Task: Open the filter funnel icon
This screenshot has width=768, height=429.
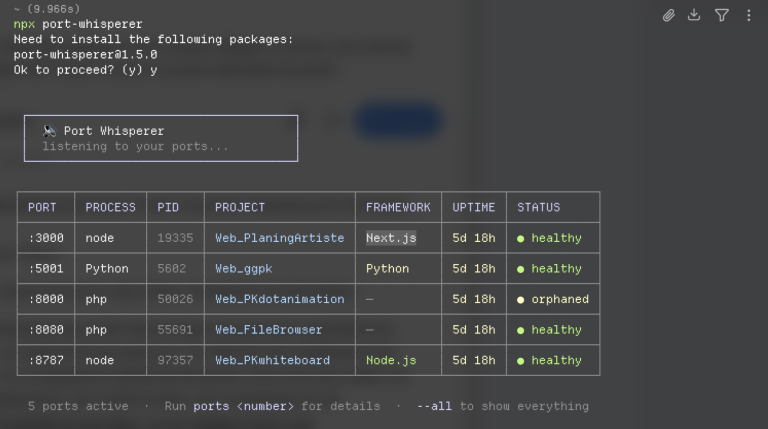Action: point(721,16)
